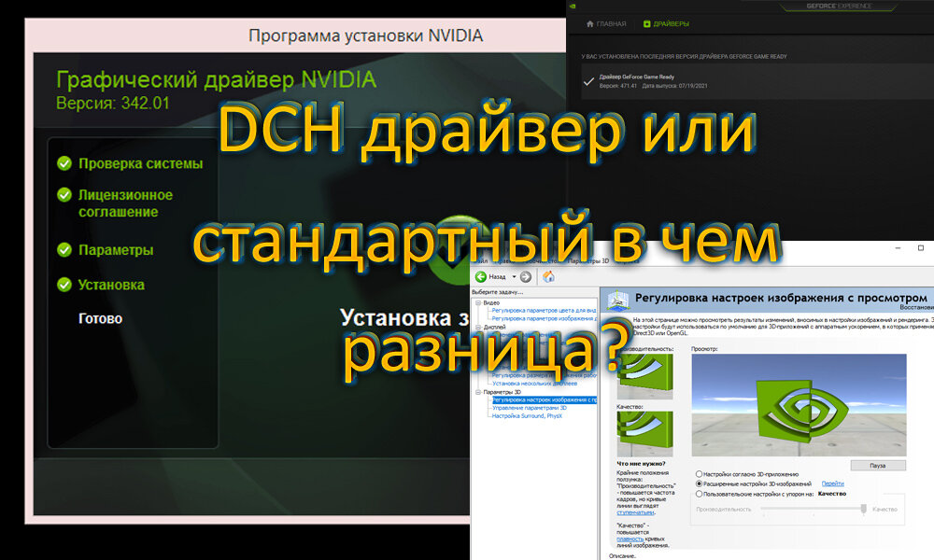Click the Драйвер GeForce Game Ready title
This screenshot has width=934, height=560.
(637, 77)
